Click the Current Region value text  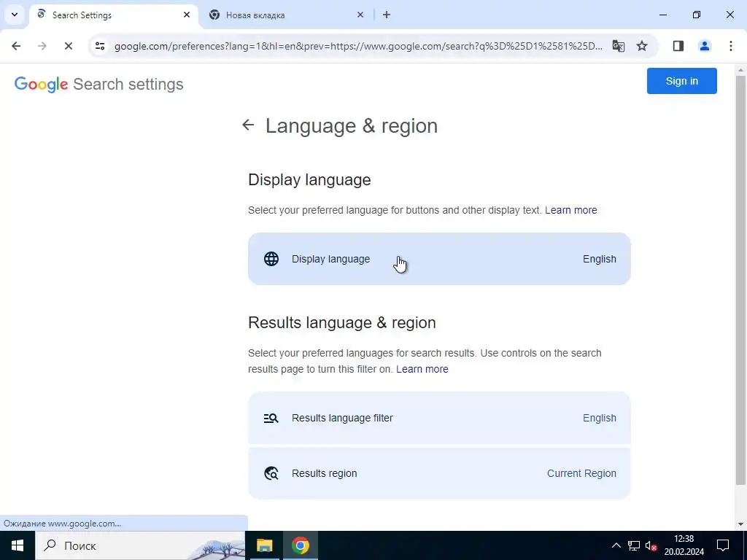(x=581, y=473)
